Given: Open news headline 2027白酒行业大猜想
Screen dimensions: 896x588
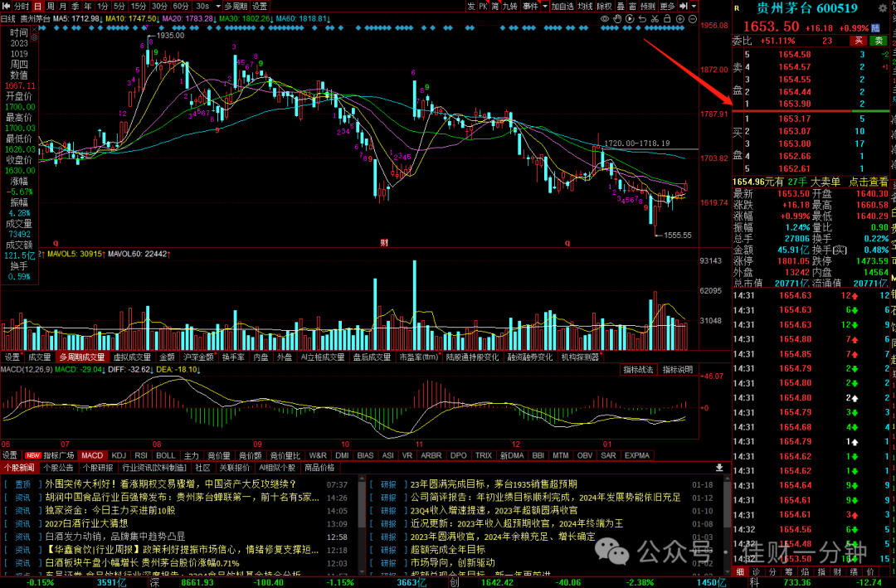Looking at the screenshot, I should point(86,522).
